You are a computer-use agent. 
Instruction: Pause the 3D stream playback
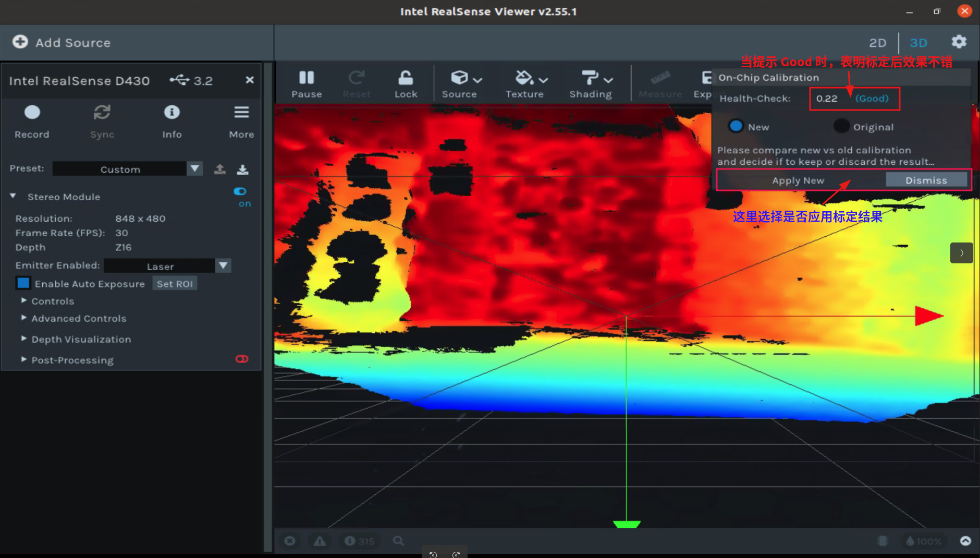[x=307, y=84]
